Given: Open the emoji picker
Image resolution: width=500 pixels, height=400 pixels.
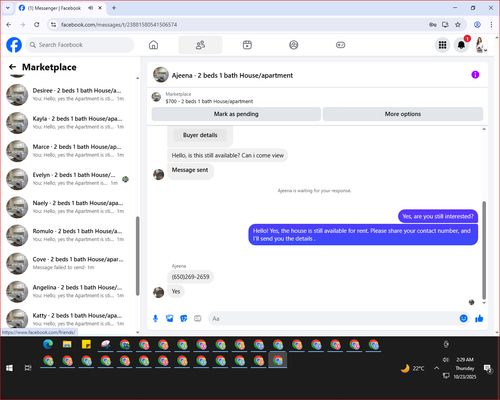Looking at the screenshot, I should tap(463, 318).
